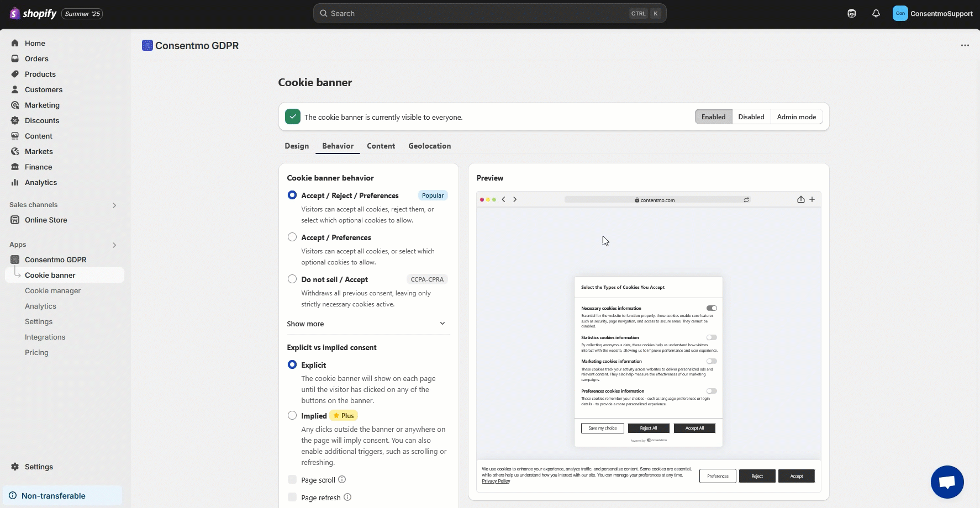The image size is (980, 508).
Task: Open the notifications bell
Action: pyautogui.click(x=876, y=13)
